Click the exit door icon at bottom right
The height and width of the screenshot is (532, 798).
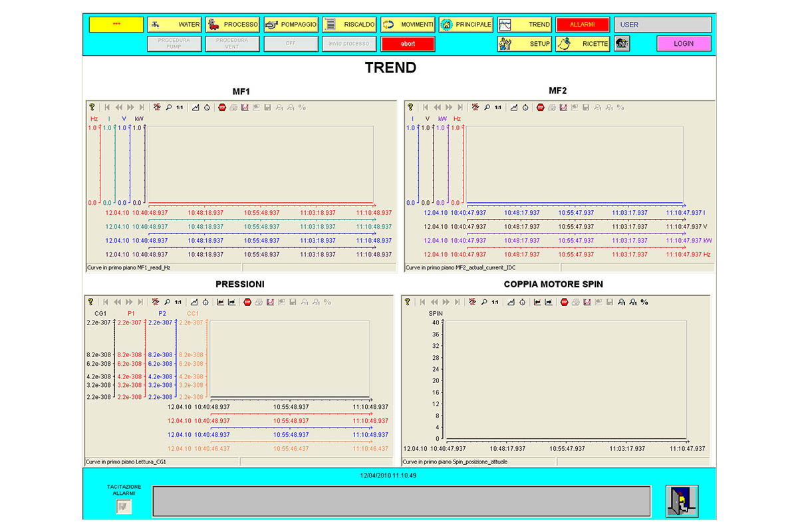[682, 501]
